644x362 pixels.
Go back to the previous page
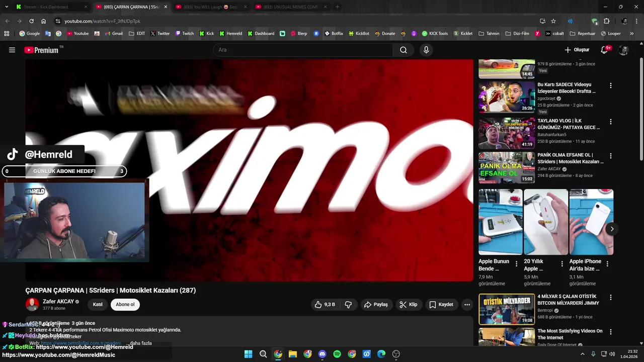[x=7, y=21]
